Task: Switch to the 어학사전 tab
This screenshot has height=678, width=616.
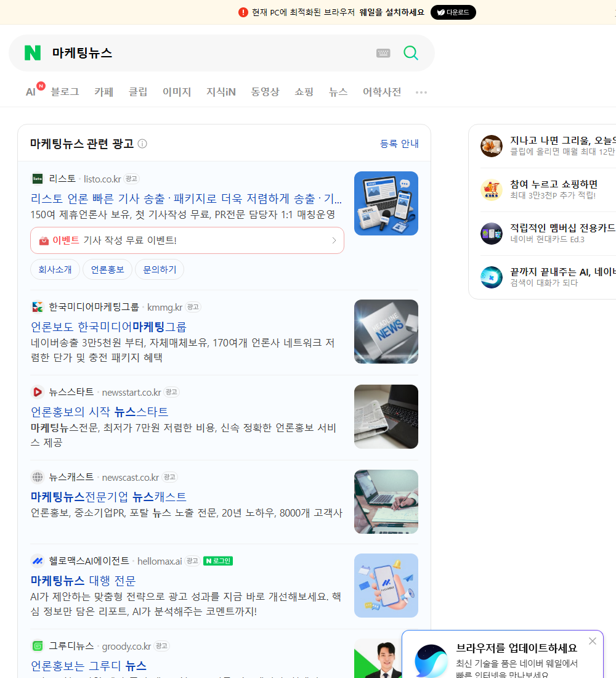Action: (382, 92)
